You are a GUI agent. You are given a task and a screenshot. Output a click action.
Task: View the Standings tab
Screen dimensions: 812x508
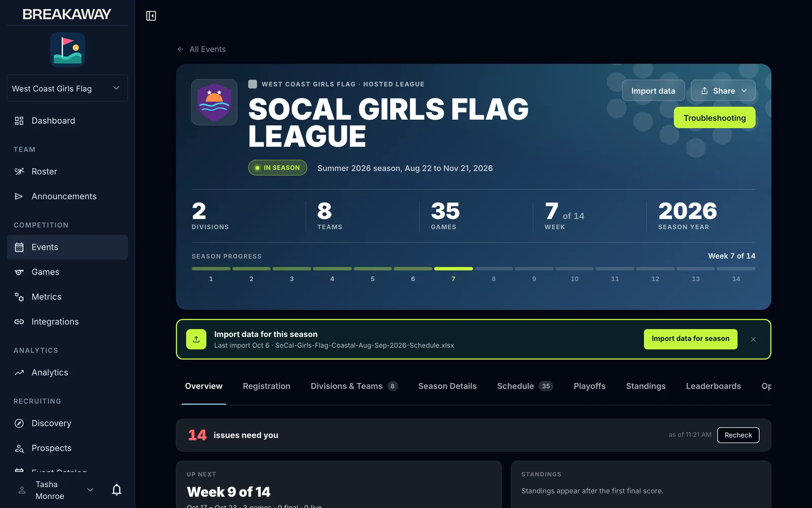point(646,387)
